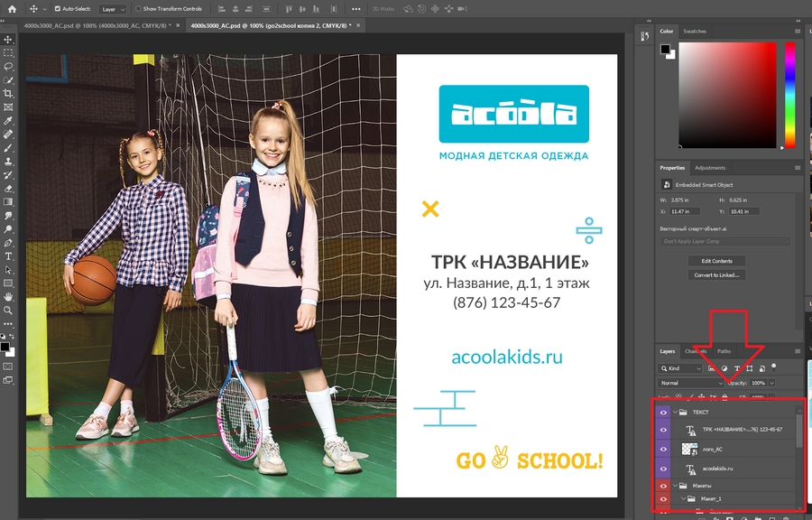This screenshot has height=520, width=812.
Task: Hide the ТРК «НАЗВАНИЕ» text layer
Action: click(663, 430)
